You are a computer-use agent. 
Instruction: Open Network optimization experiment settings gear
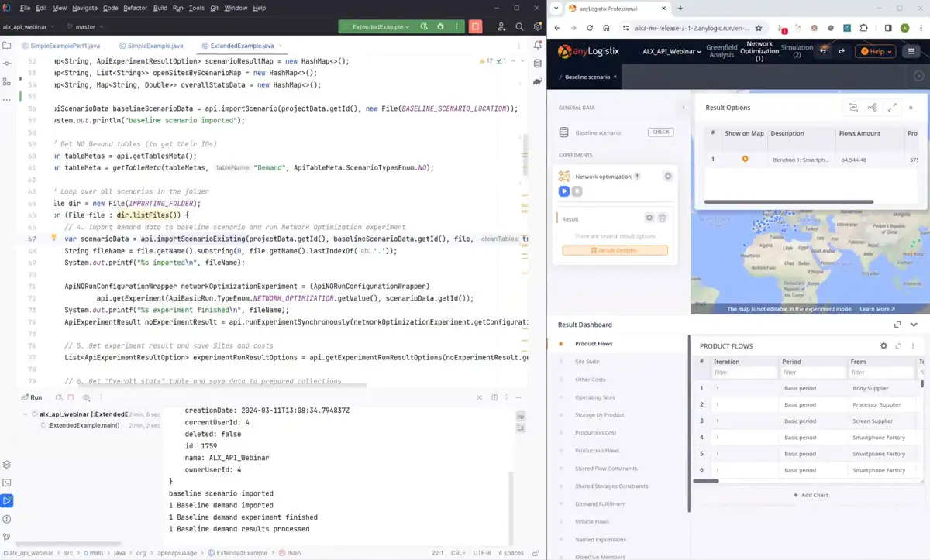click(668, 177)
